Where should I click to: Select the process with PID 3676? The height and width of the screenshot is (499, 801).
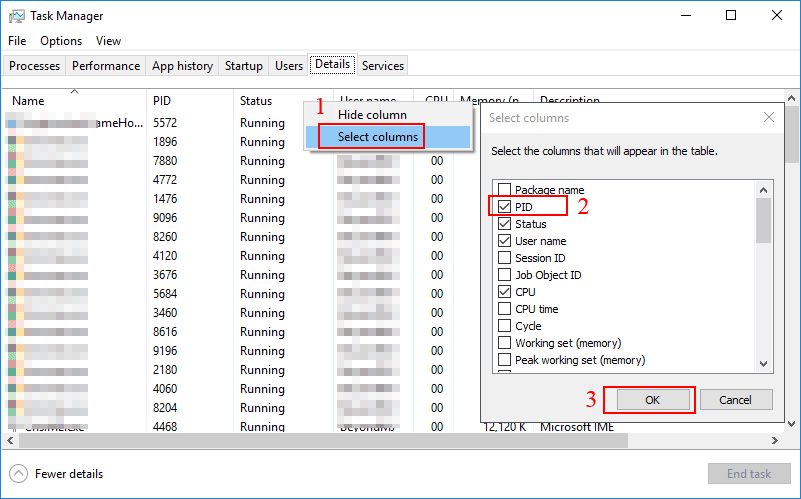165,275
